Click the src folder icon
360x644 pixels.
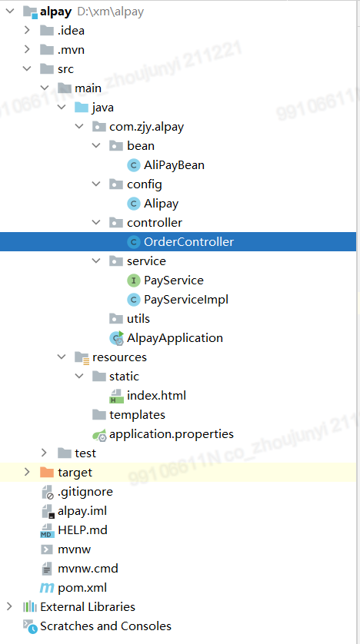(47, 69)
